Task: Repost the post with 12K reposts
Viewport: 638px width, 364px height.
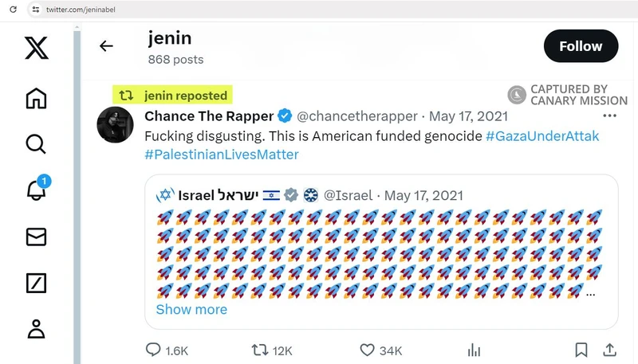Action: 261,350
